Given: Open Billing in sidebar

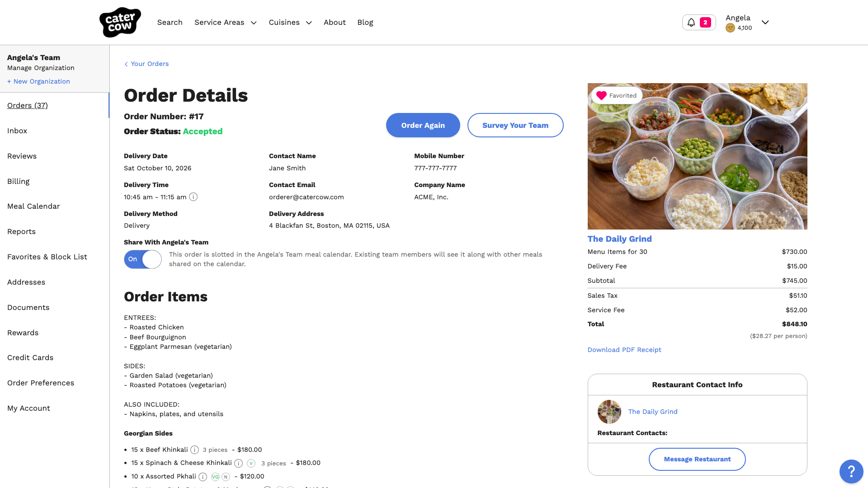Looking at the screenshot, I should pos(19,181).
